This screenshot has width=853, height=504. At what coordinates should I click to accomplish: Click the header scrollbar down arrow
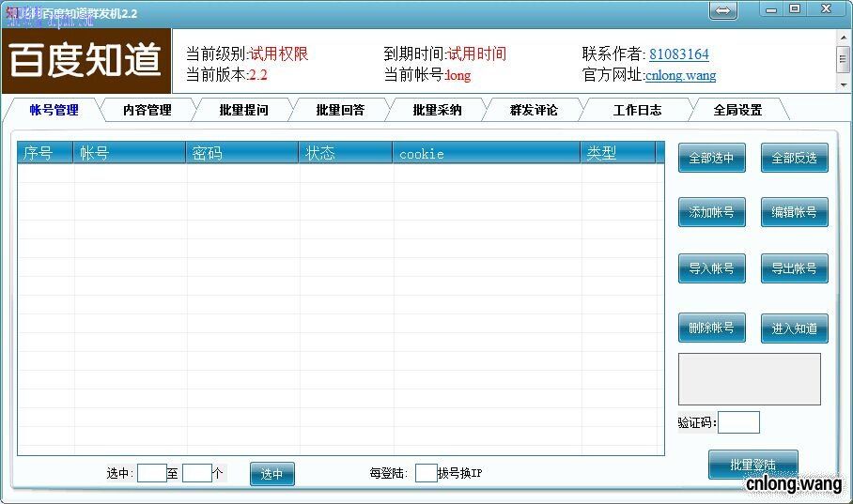844,84
